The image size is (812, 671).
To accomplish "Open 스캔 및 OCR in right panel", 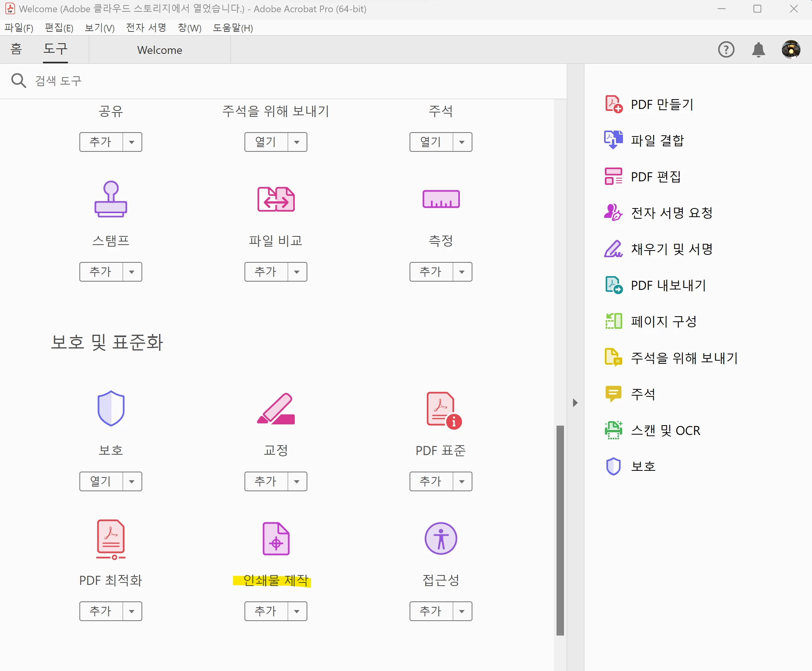I will (x=665, y=430).
